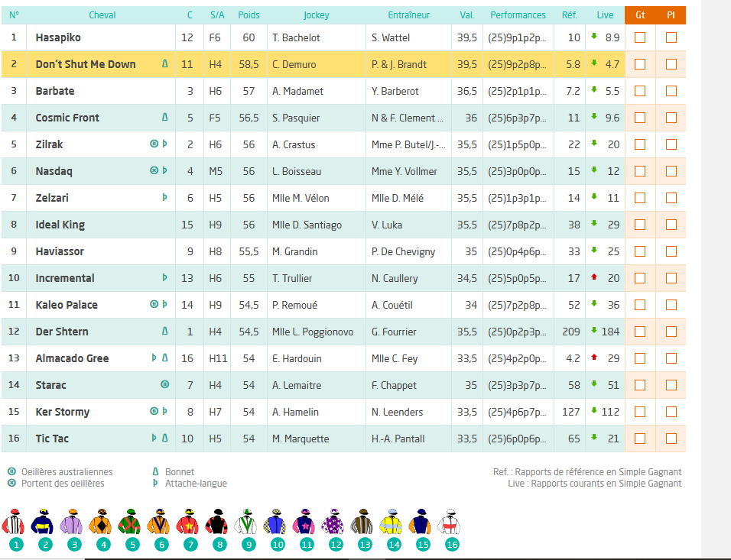Click jockey silk icon number 1
Screen dimensions: 731x560
[16, 523]
